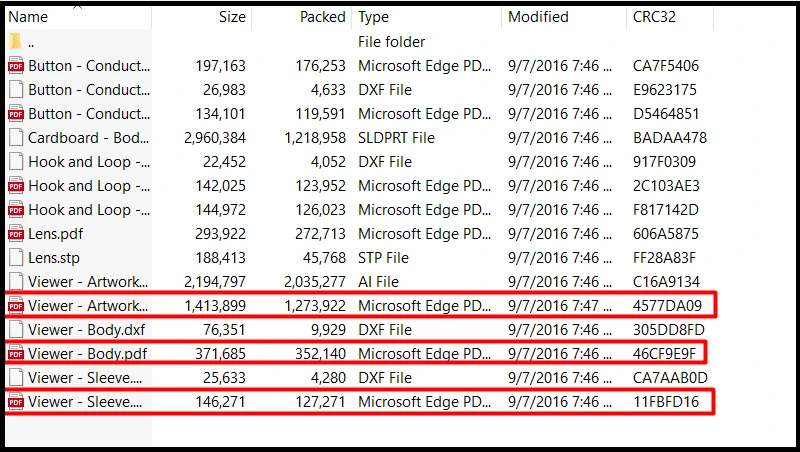Click the Lens.stp blank file icon

(16, 258)
